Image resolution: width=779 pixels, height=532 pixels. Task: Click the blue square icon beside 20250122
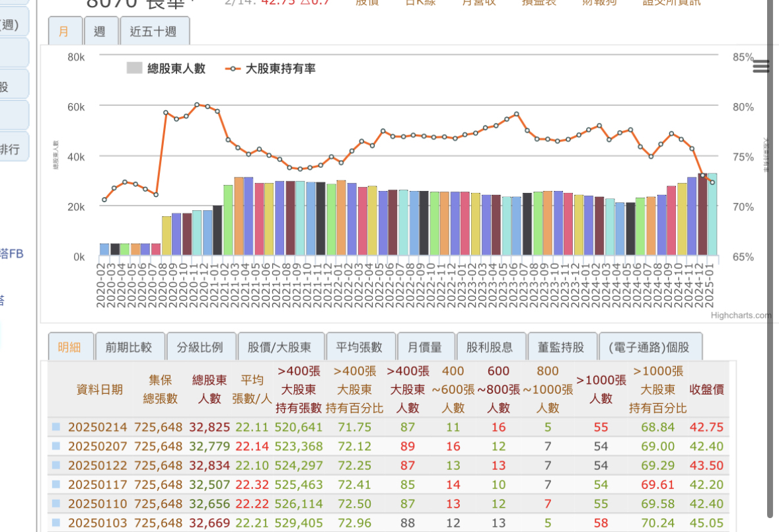[x=56, y=465]
